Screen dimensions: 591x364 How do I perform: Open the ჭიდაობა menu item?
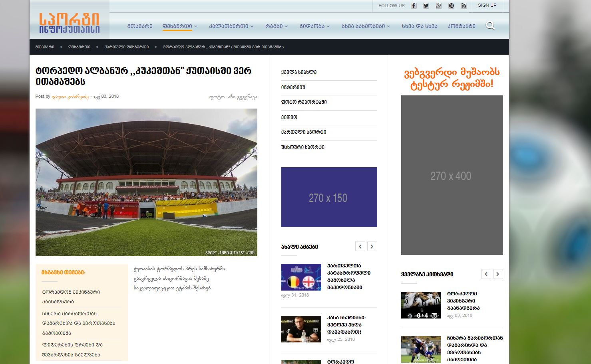click(312, 26)
